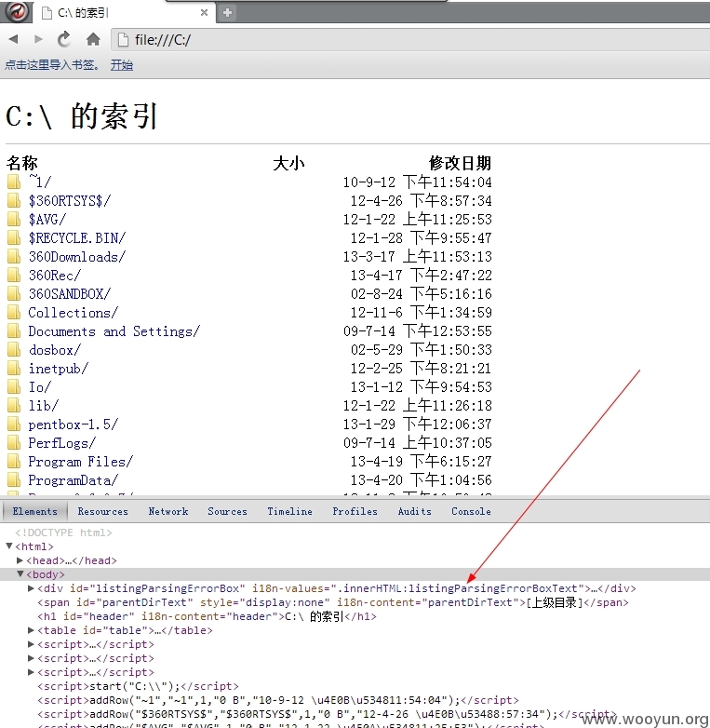
Task: Click folder icon next to 360Downloads/
Action: (14, 256)
